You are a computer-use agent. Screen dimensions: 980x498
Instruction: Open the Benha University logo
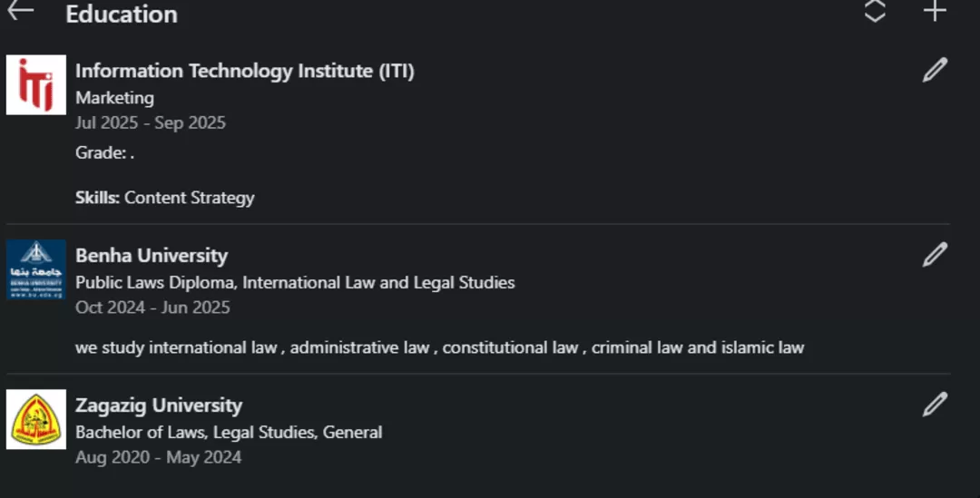coord(36,269)
